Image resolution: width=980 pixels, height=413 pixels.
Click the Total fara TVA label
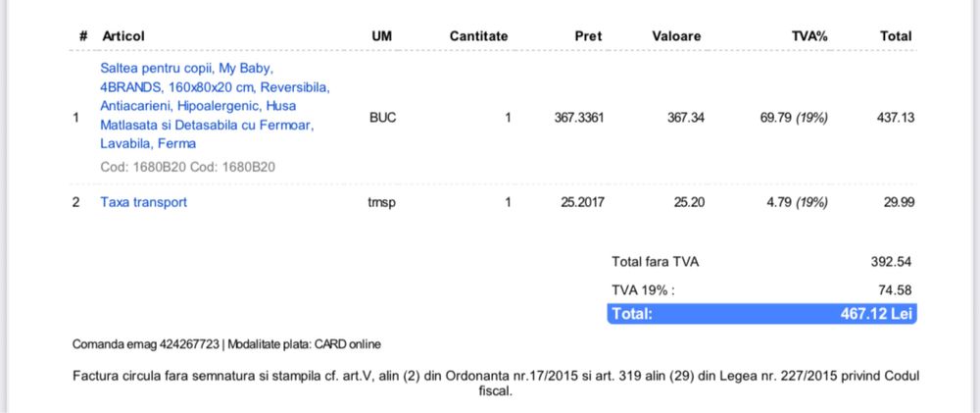[x=655, y=262]
